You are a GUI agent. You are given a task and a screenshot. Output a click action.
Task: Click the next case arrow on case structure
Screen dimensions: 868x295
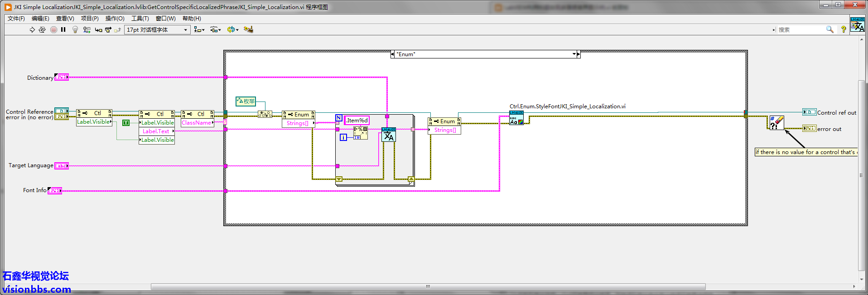tap(579, 54)
